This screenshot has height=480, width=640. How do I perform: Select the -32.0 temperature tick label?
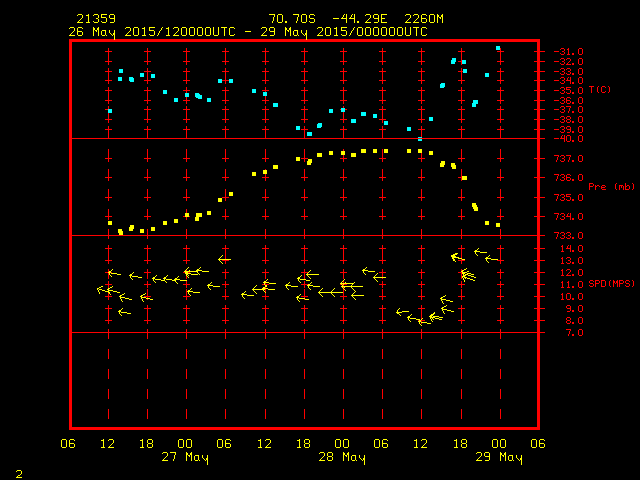(x=569, y=62)
